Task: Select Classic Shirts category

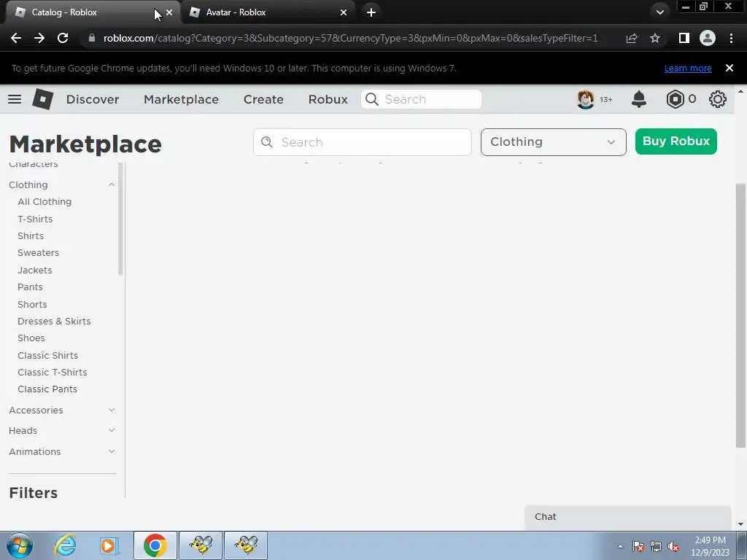Action: coord(47,355)
